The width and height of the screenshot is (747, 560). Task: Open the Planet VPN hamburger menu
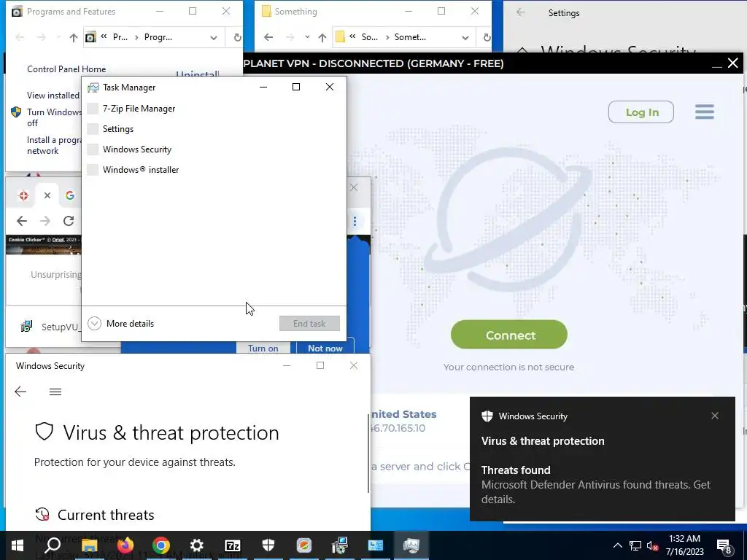tap(704, 112)
